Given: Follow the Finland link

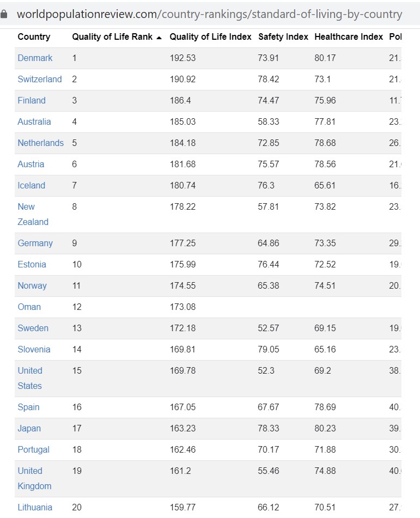Looking at the screenshot, I should tap(32, 100).
